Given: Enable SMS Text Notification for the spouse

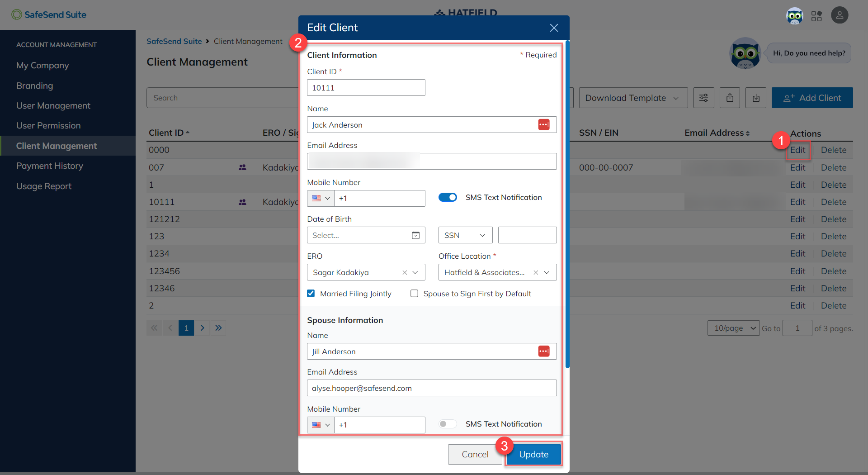Looking at the screenshot, I should click(x=447, y=424).
